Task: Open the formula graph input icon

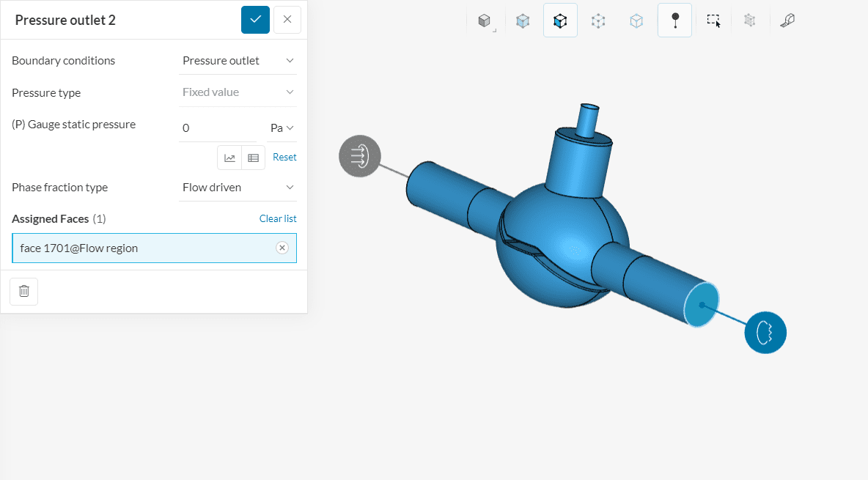Action: [229, 158]
